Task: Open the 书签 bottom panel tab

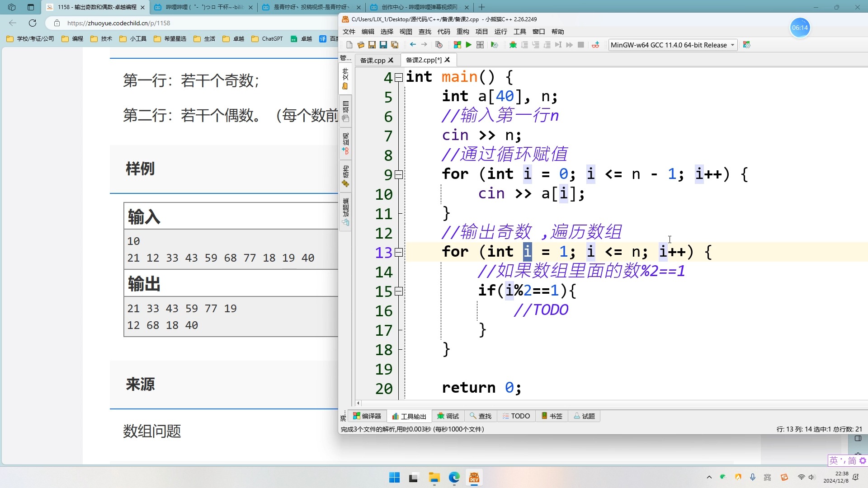Action: [x=552, y=416]
